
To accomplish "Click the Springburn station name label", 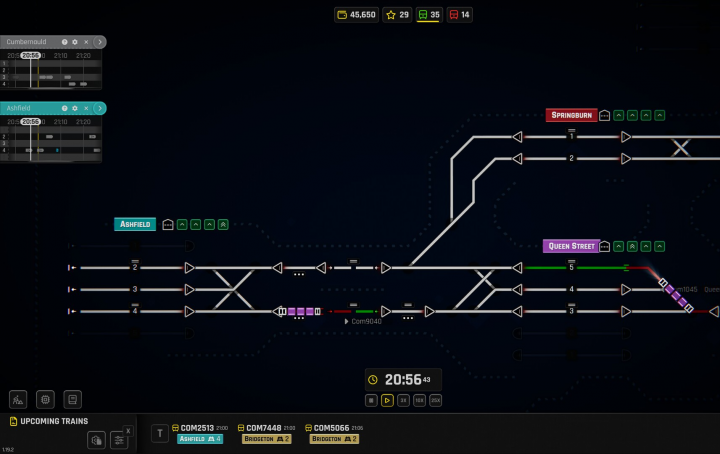I will (x=571, y=115).
